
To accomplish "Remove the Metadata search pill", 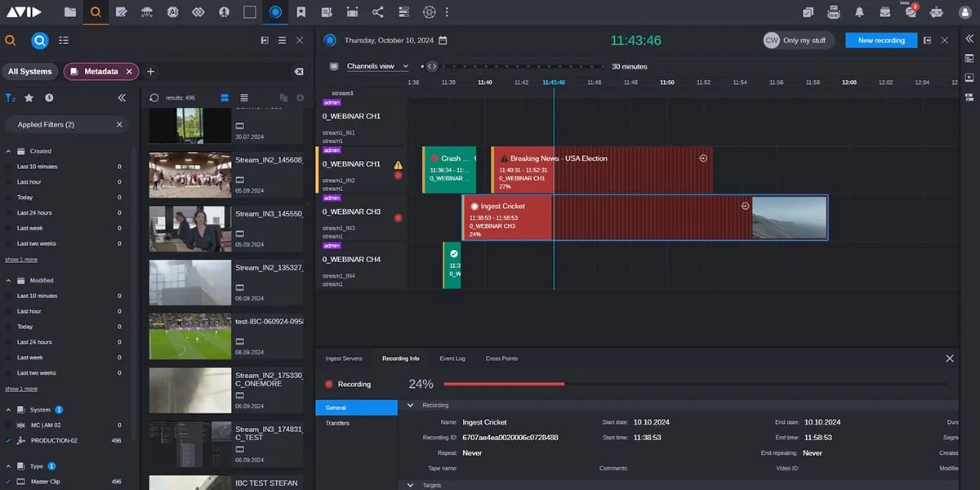I will click(129, 72).
